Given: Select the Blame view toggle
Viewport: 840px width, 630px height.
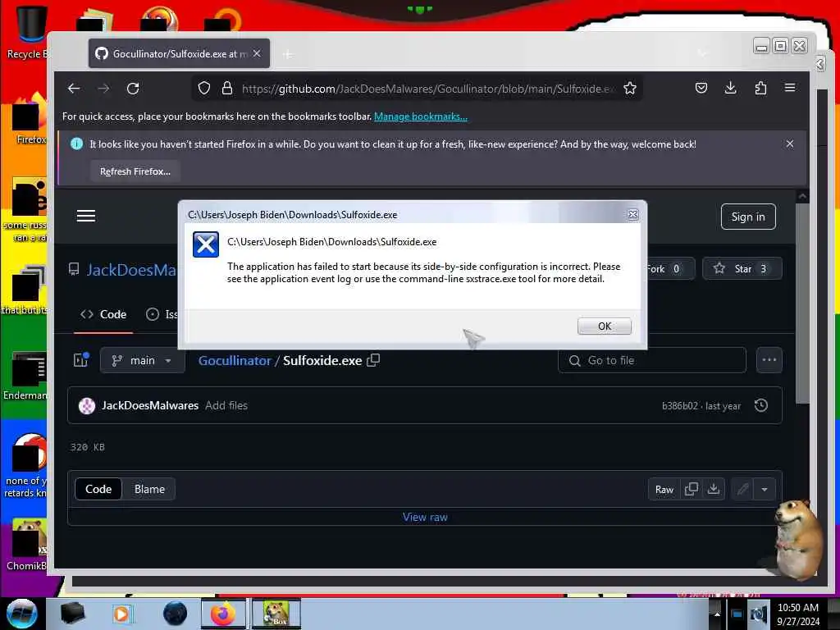Looking at the screenshot, I should point(149,489).
